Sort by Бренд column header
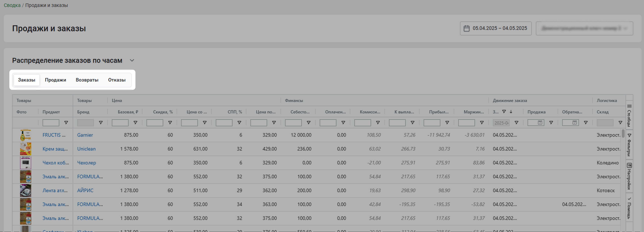Image resolution: width=644 pixels, height=232 pixels. 83,112
